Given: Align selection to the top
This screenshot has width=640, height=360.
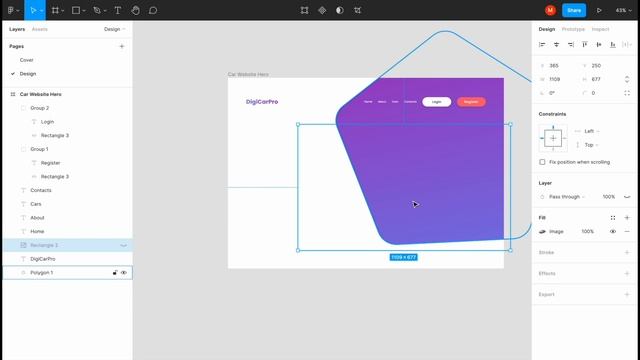Looking at the screenshot, I should click(584, 44).
